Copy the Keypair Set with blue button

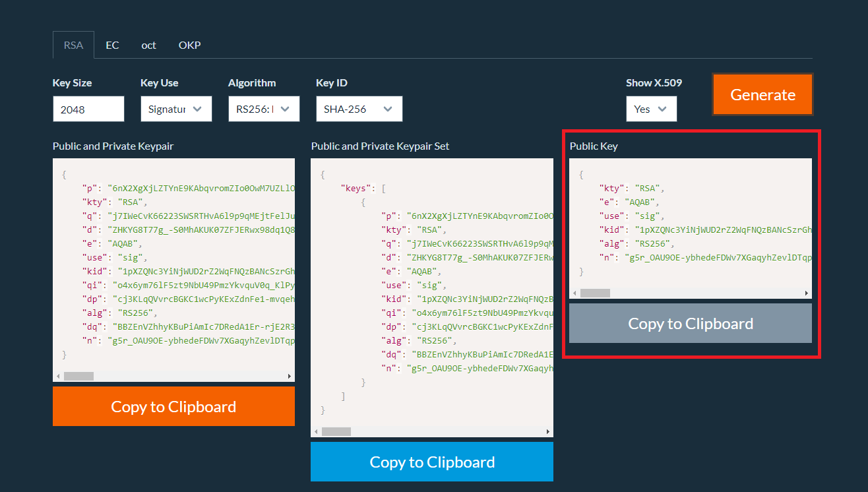click(432, 462)
